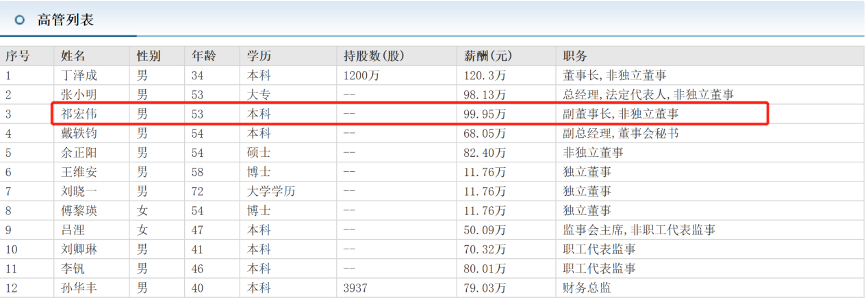The image size is (868, 300).
Task: Click the gender 女 in 吕浬's row
Action: point(142,230)
